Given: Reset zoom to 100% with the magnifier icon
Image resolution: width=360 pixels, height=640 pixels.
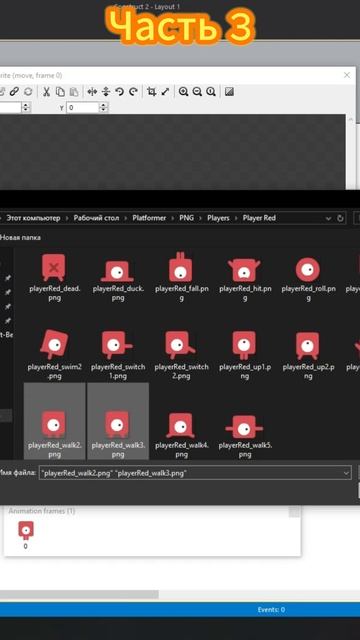Looking at the screenshot, I should (211, 91).
